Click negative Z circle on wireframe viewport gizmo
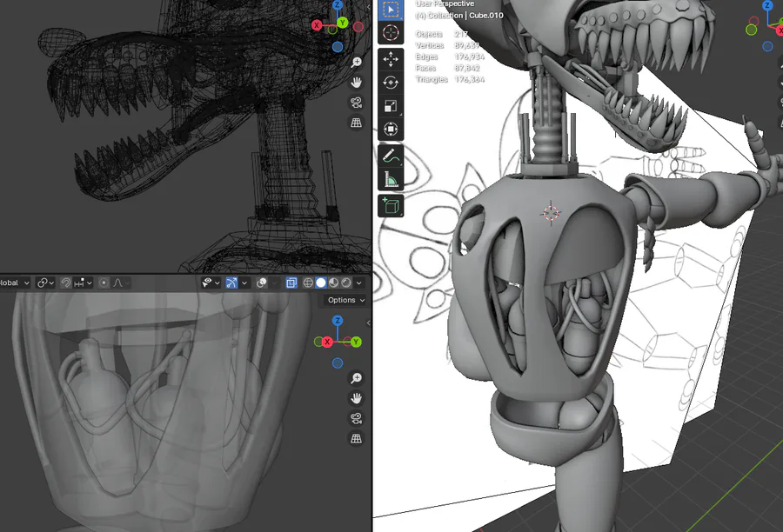This screenshot has height=532, width=783. point(338,47)
